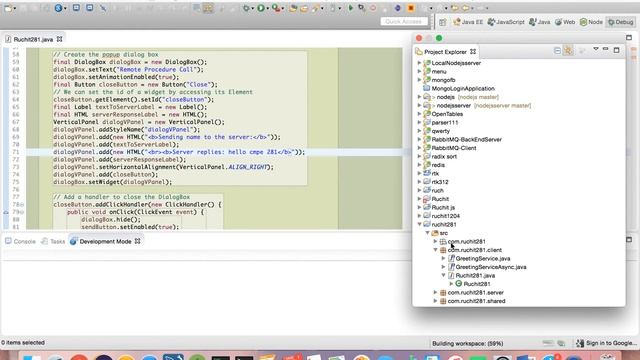Expand the mongofb project node
This screenshot has height=360, width=640.
pos(419,80)
